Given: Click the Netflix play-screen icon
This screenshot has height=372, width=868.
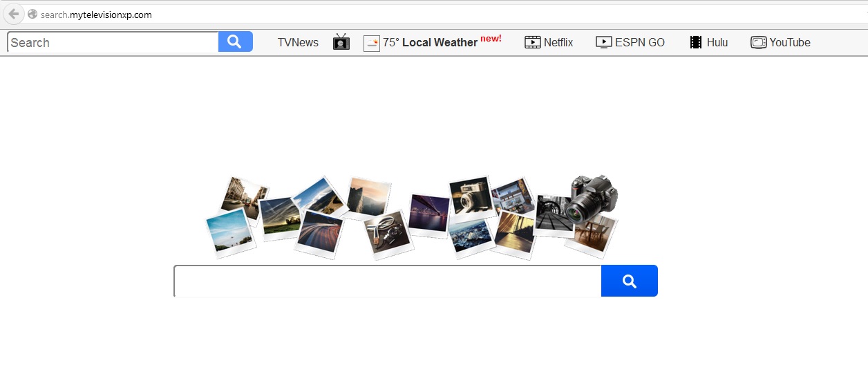Looking at the screenshot, I should 532,42.
